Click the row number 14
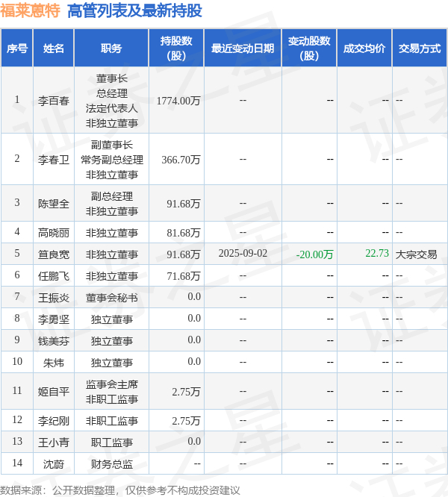The height and width of the screenshot is (497, 448). point(17,463)
